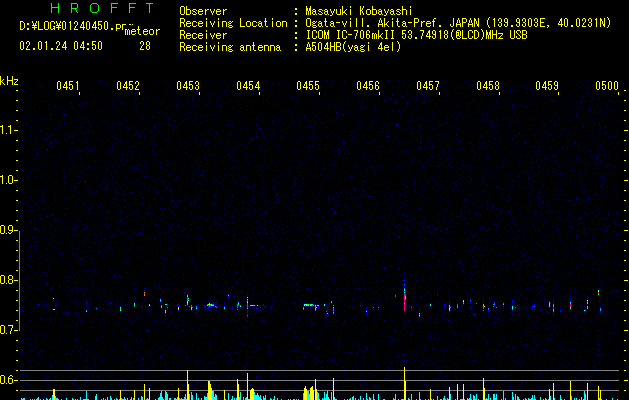Click the 0458 time marker
The width and height of the screenshot is (629, 400).
coord(488,86)
